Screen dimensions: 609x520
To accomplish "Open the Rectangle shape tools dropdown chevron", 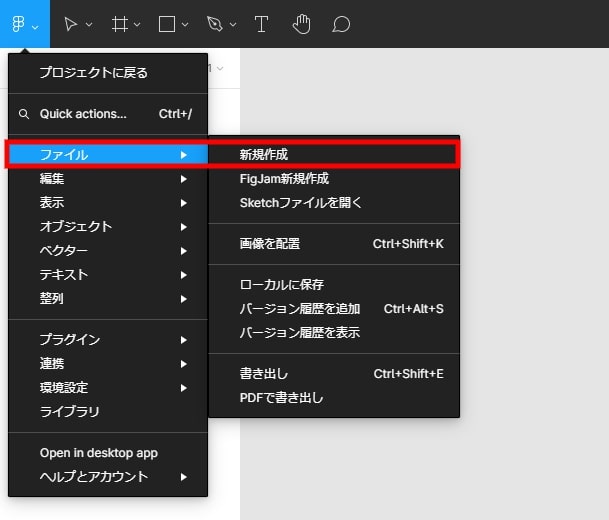I will tap(185, 24).
